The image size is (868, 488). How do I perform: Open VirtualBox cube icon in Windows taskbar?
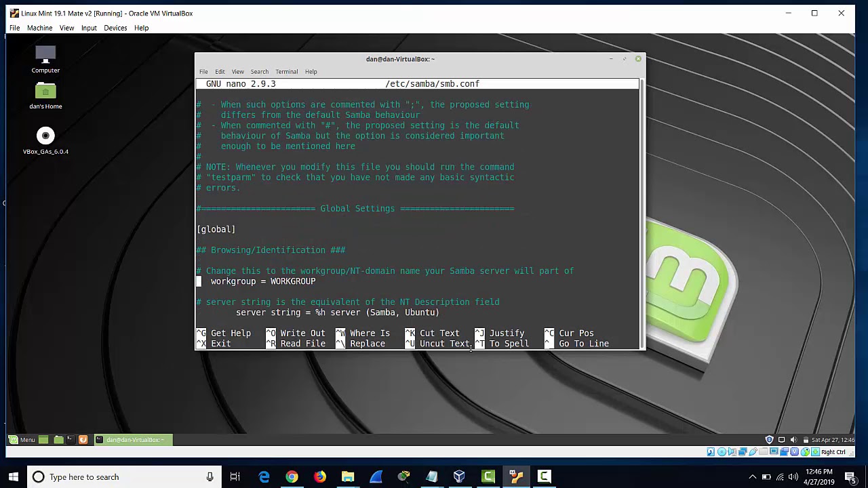tap(459, 476)
